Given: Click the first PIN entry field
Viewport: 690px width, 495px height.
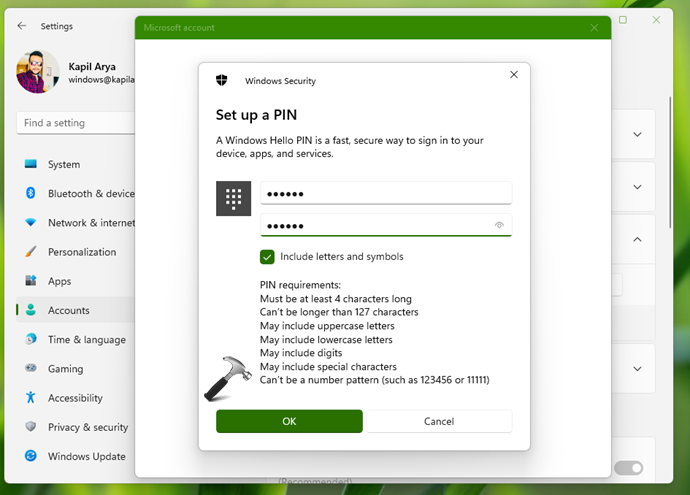Looking at the screenshot, I should click(385, 193).
